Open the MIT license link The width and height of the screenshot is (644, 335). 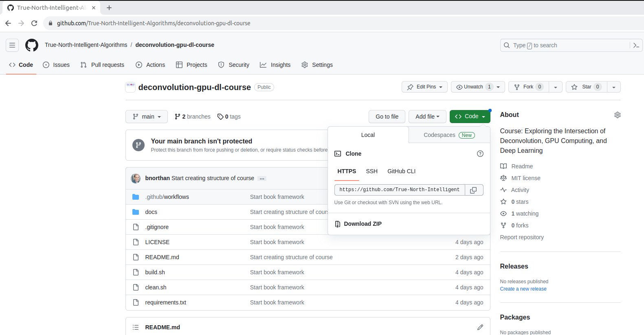tap(520, 178)
